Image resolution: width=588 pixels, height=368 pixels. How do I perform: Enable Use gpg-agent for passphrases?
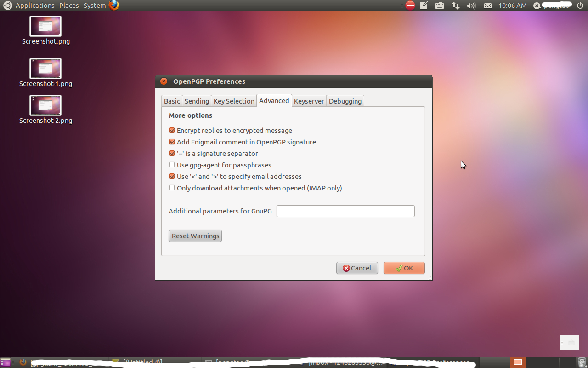pos(220,165)
